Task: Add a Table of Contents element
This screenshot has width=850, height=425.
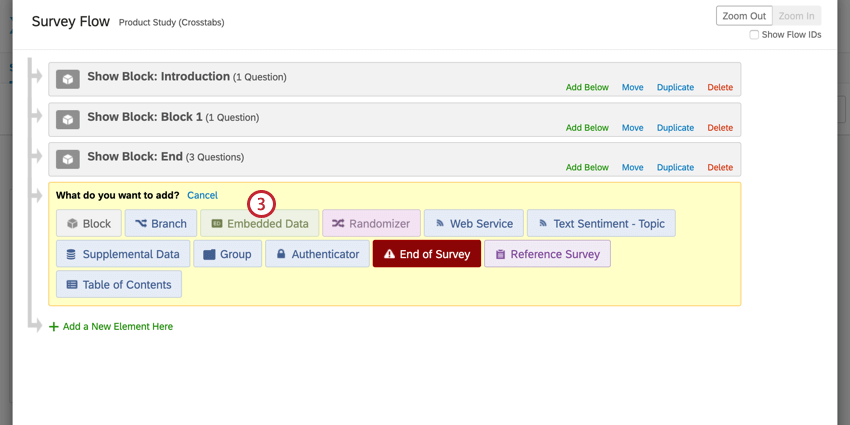Action: click(118, 285)
